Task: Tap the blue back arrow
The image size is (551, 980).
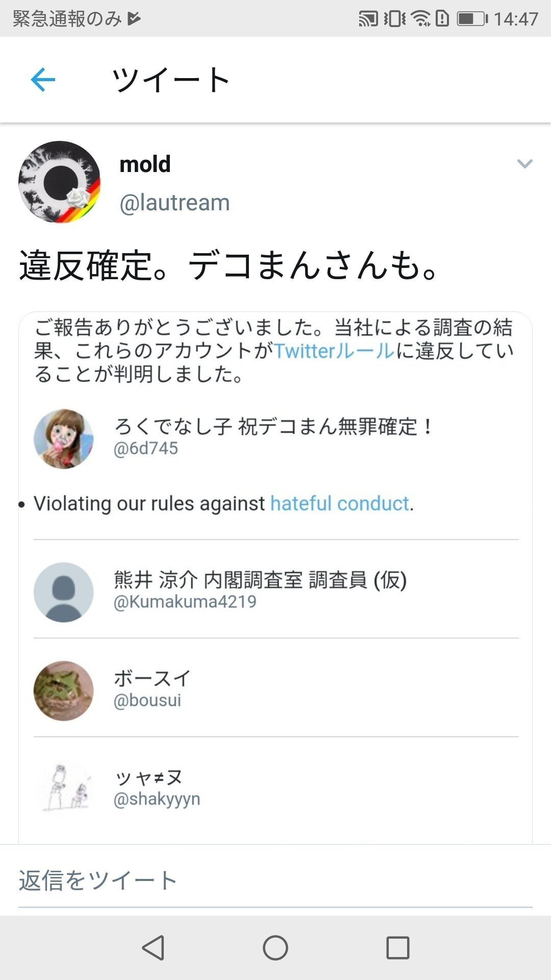Action: (43, 80)
